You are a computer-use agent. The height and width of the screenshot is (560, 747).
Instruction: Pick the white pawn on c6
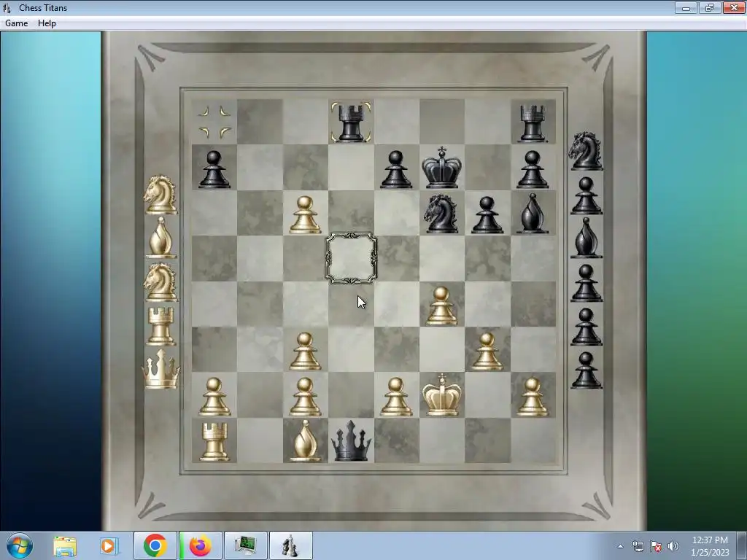coord(305,215)
